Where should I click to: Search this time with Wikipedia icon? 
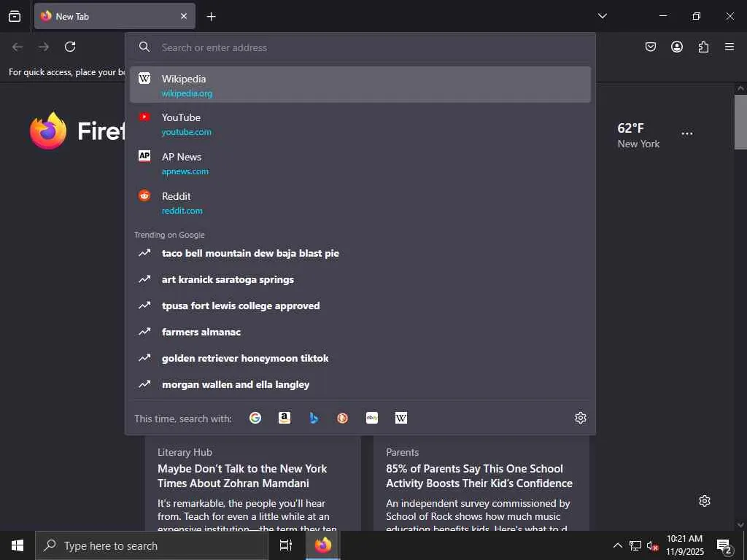[401, 418]
